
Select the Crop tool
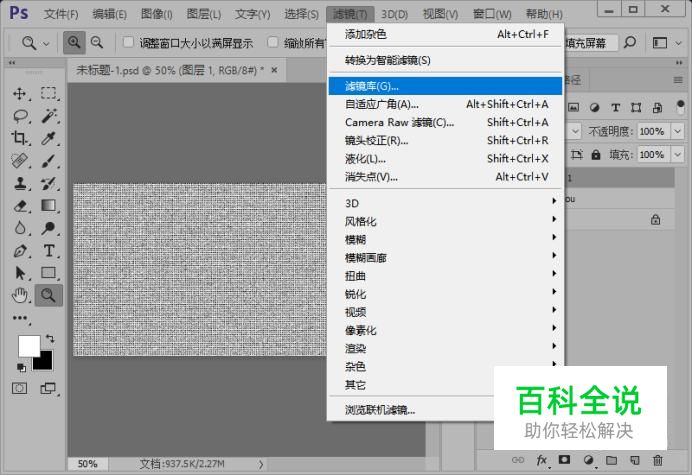20,138
